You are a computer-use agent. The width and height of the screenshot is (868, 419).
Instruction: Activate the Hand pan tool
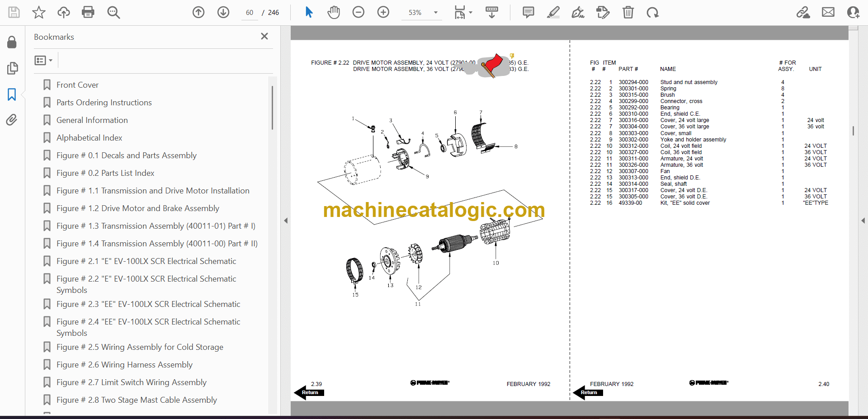click(x=334, y=12)
